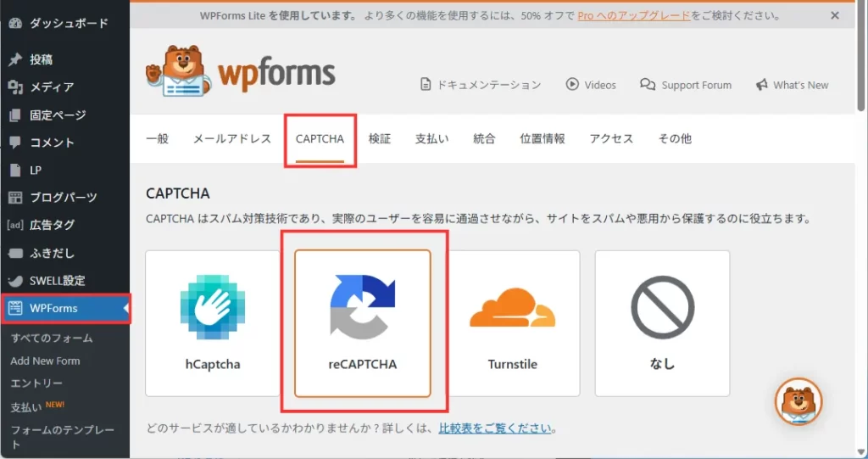Screen dimensions: 868x459
Task: Click the megaphone icon beside What's New
Action: (762, 85)
